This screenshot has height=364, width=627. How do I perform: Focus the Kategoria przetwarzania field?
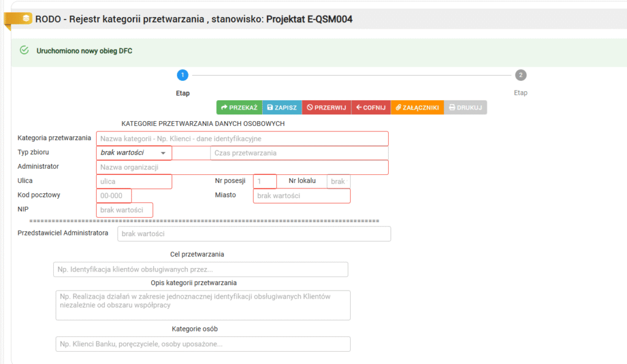click(x=242, y=139)
